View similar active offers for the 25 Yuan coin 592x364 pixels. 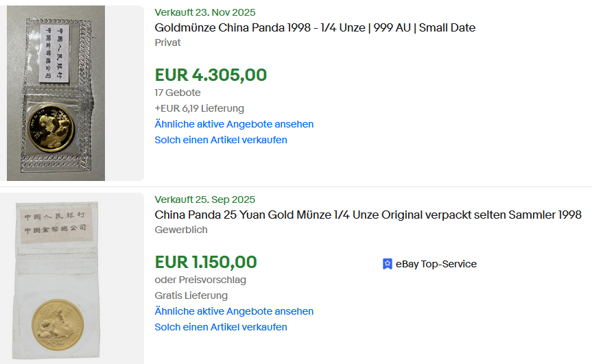(x=234, y=311)
